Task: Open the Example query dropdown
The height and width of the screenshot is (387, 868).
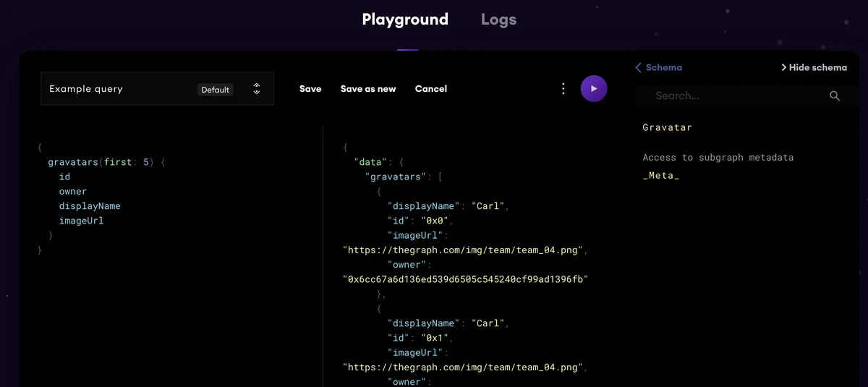Action: 116,89
